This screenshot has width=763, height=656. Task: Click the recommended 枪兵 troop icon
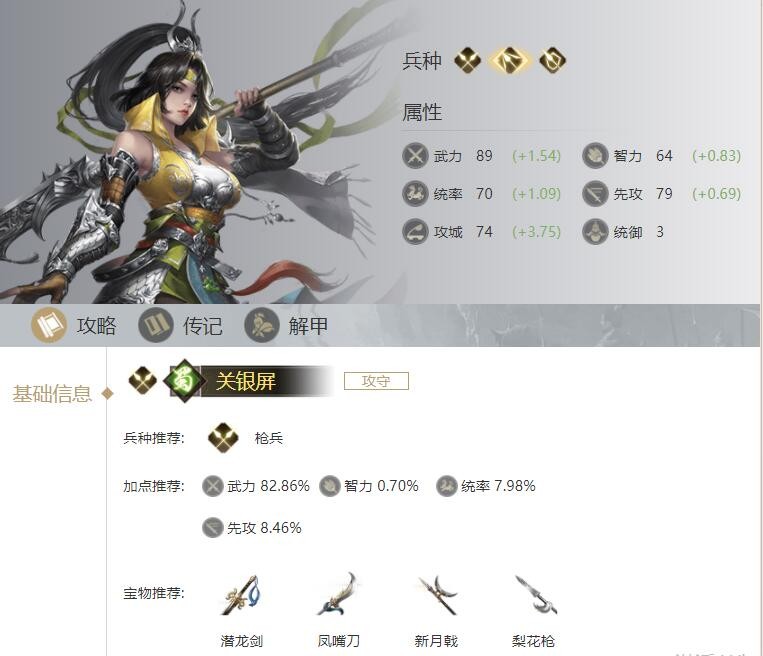223,438
